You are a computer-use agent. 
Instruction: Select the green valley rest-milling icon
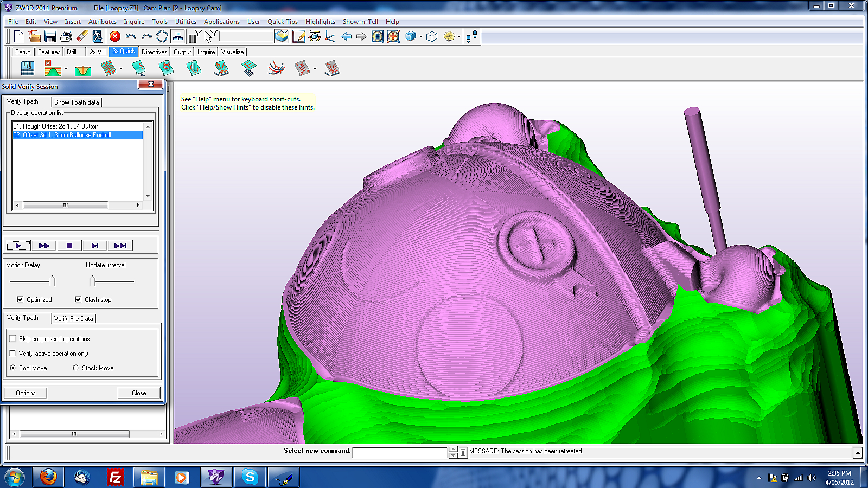[82, 70]
